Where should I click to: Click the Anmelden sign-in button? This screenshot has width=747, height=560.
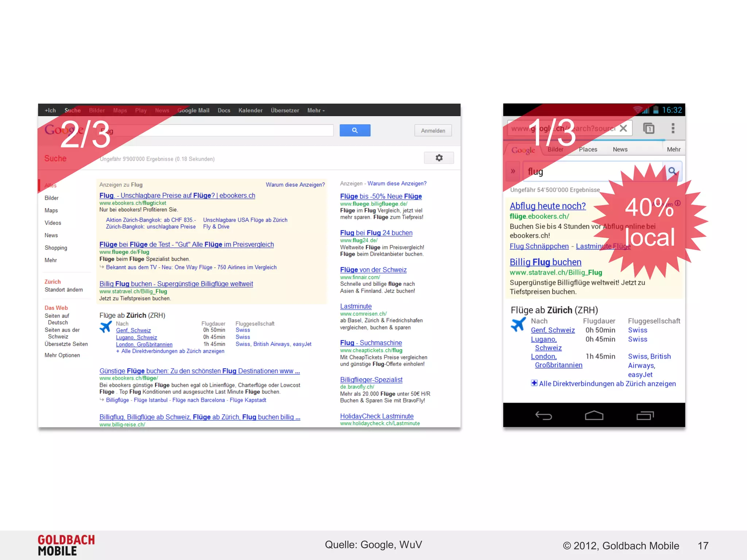click(433, 131)
